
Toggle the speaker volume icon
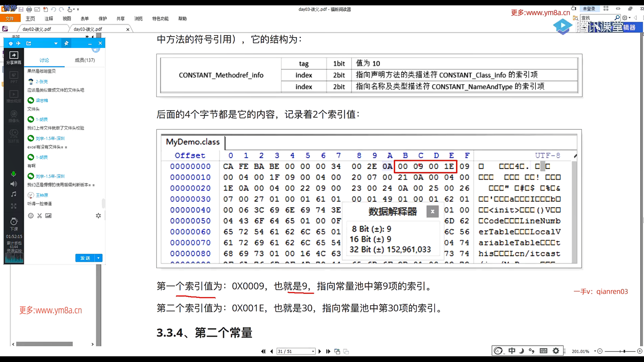[13, 184]
